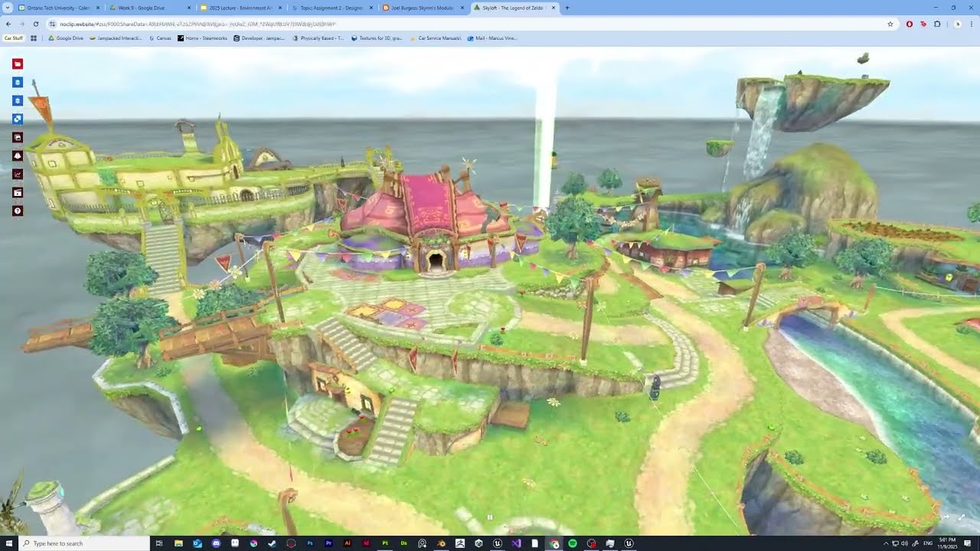Open Illustrator from the taskbar
Image resolution: width=980 pixels, height=551 pixels.
coord(348,543)
